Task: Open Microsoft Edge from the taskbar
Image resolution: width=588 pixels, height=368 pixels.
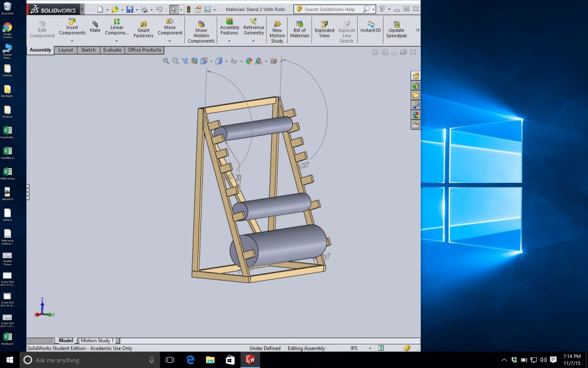Action: (191, 360)
